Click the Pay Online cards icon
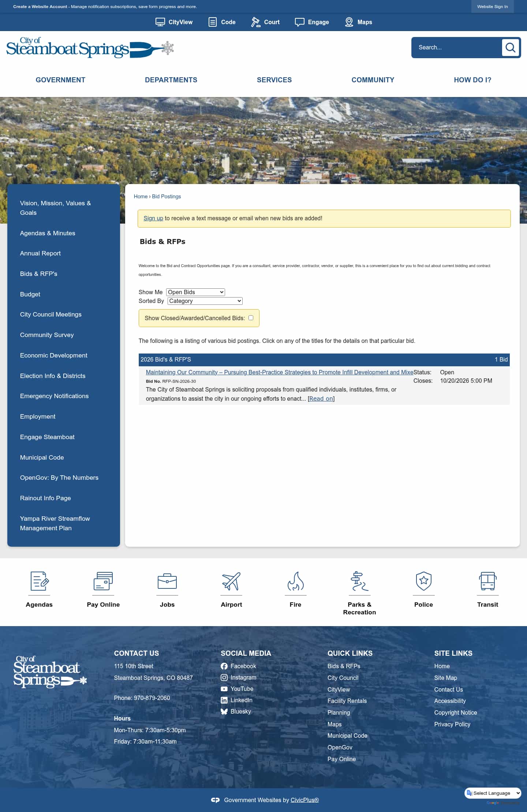This screenshot has height=812, width=527. pyautogui.click(x=103, y=581)
